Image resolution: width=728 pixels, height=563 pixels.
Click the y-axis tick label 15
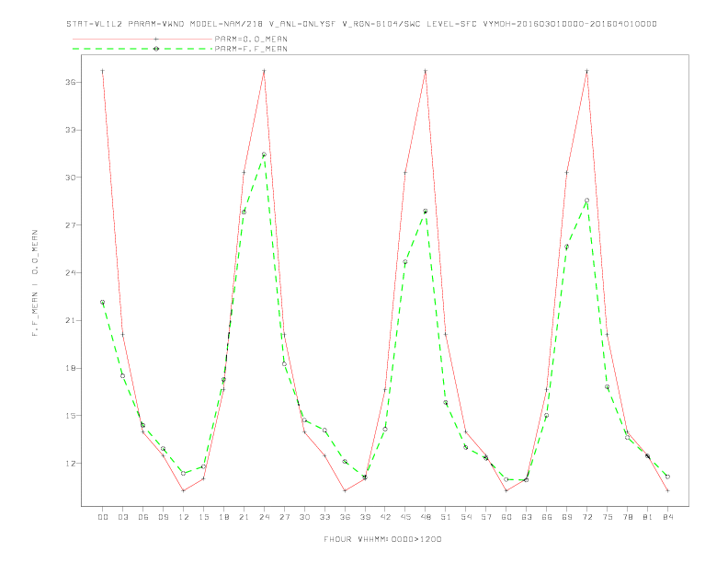tap(71, 416)
